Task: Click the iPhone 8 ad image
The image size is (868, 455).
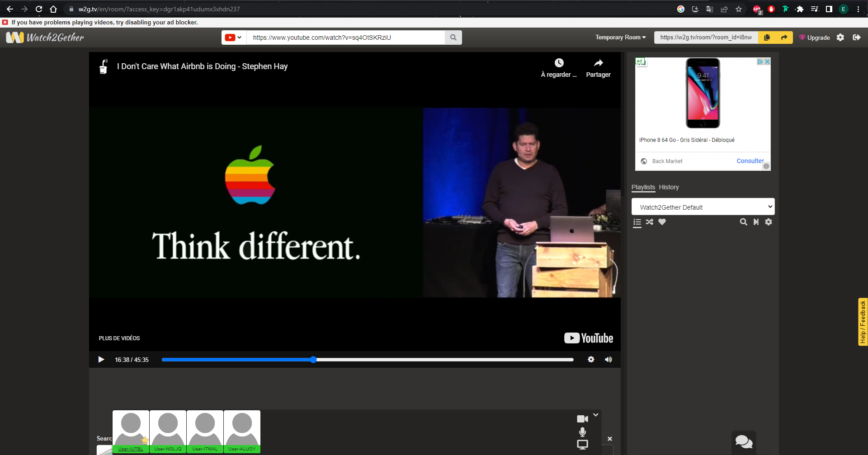Action: [703, 93]
